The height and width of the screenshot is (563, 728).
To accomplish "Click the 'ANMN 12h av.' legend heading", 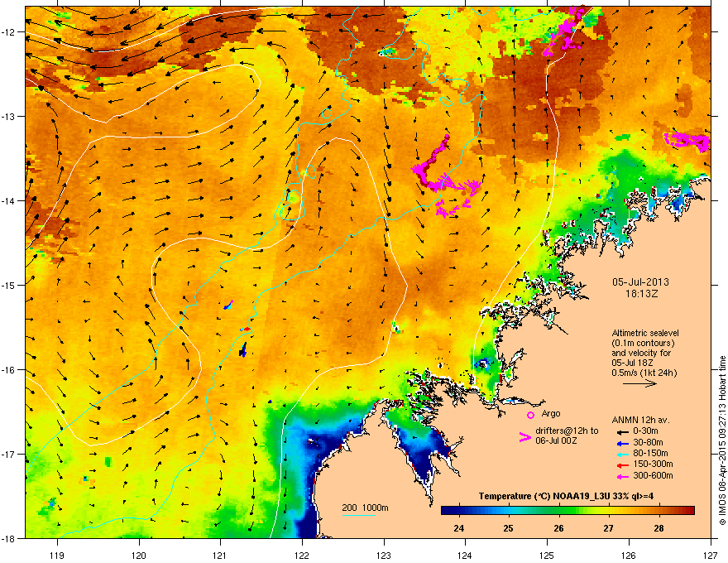I will click(640, 420).
